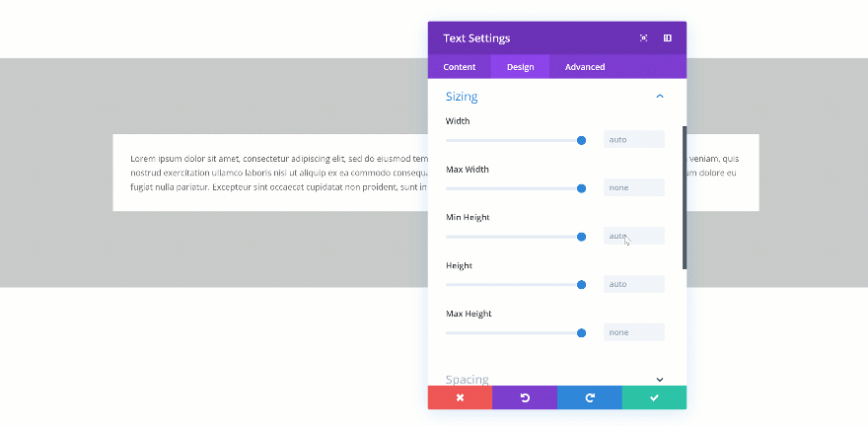This screenshot has width=868, height=426.
Task: Click the Max Width slider handle
Action: 581,188
